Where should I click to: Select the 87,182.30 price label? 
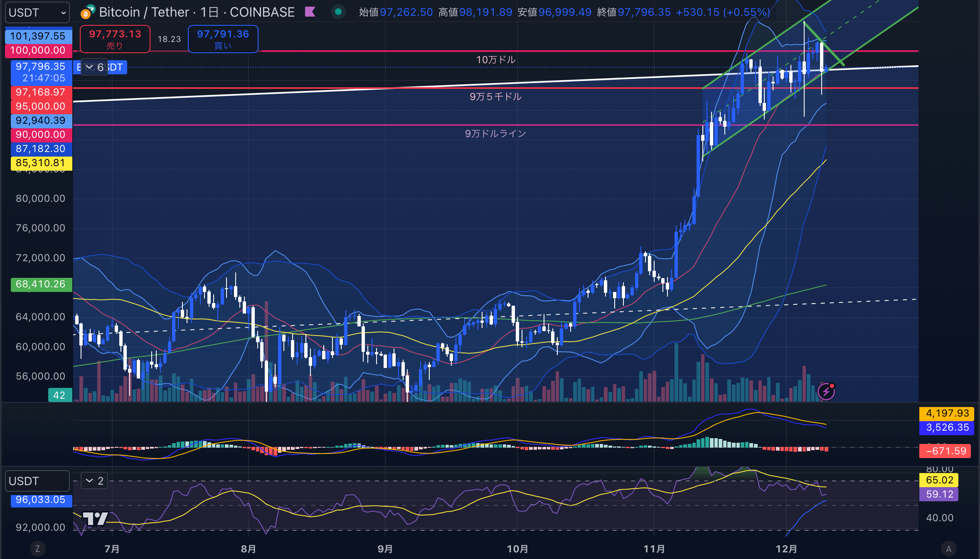(x=41, y=149)
